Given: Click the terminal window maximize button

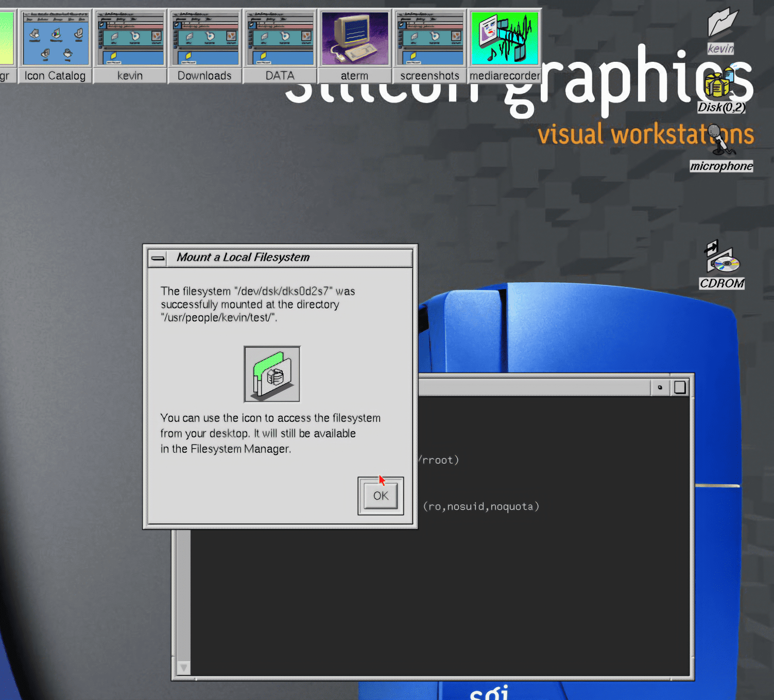Looking at the screenshot, I should tap(680, 387).
